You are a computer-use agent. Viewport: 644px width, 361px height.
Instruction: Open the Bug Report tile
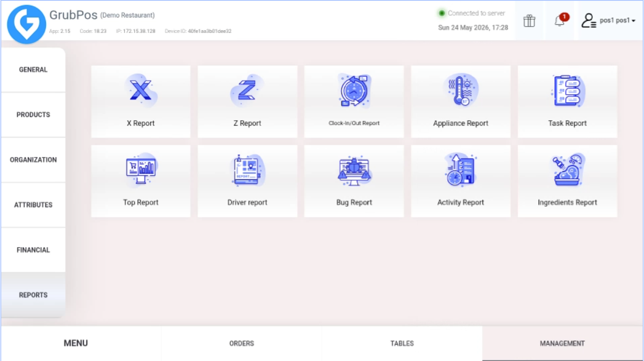[x=354, y=181]
